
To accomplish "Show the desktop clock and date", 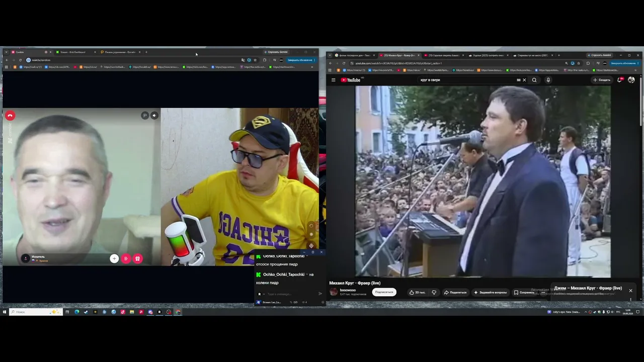I will click(628, 312).
